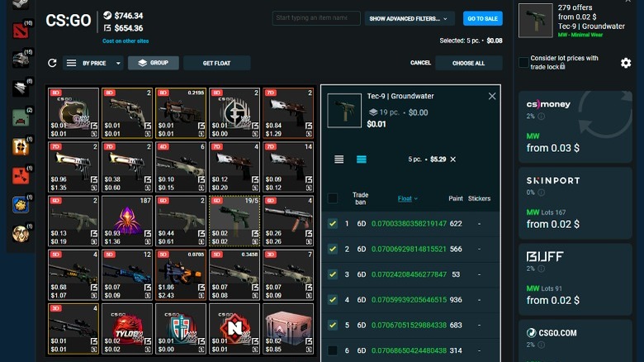Select the Desert Eagle priced $0.96
Viewport: 644px width, 362px height.
point(73,167)
